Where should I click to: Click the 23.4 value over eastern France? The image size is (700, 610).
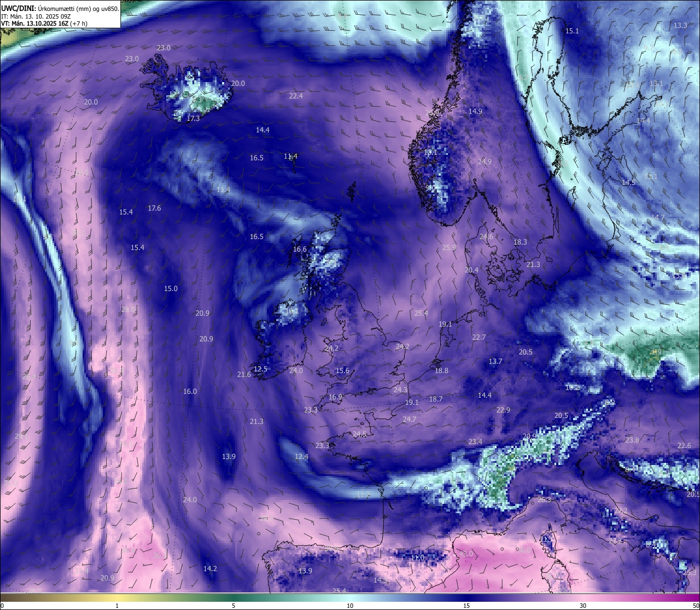[x=475, y=442]
